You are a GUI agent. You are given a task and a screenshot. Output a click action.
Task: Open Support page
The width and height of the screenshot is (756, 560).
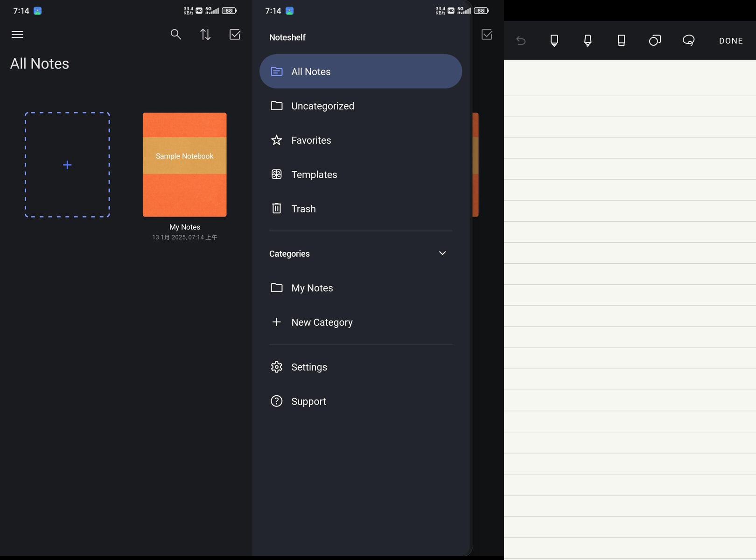[x=361, y=401]
